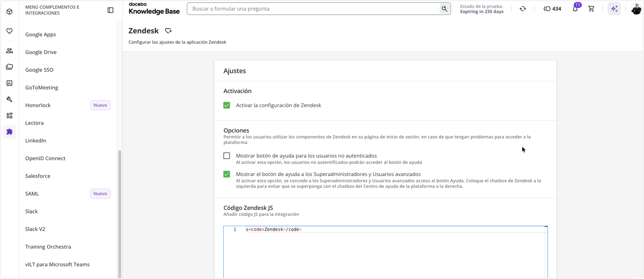Click the Zendesk page title
644x279 pixels.
[x=143, y=31]
